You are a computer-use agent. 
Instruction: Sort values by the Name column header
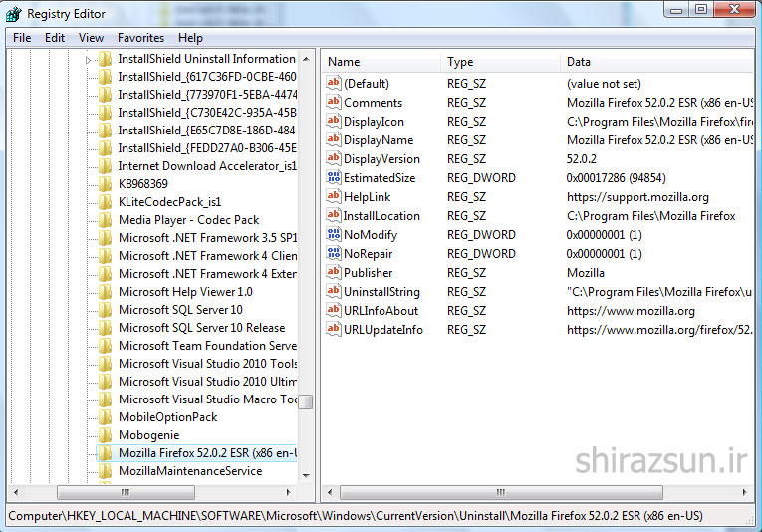click(381, 62)
